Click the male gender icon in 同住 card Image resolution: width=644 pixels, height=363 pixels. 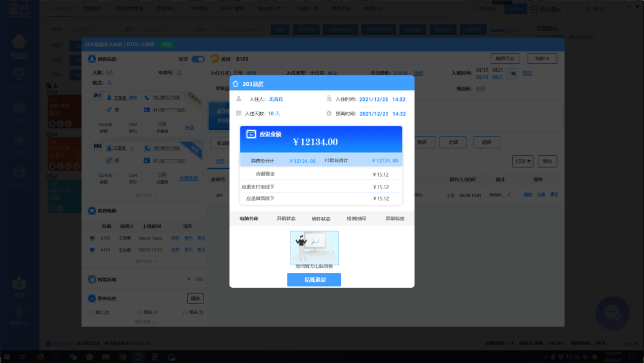click(109, 161)
